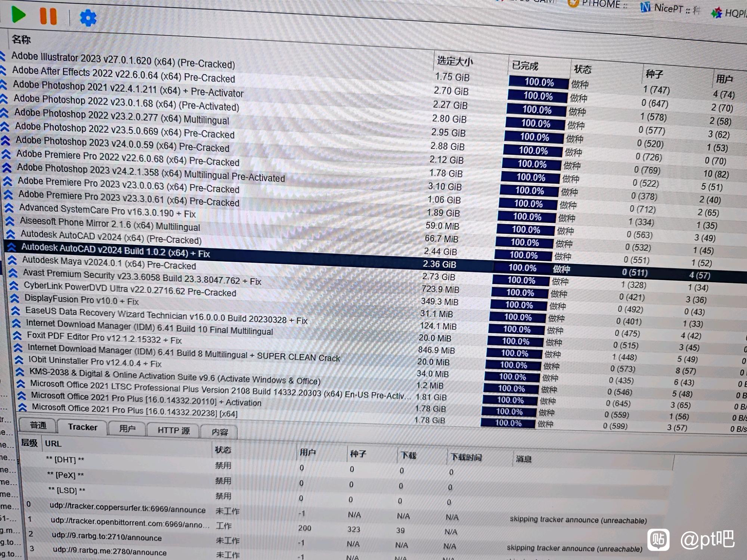
Task: Open settings with the blue gear icon
Action: [x=88, y=18]
